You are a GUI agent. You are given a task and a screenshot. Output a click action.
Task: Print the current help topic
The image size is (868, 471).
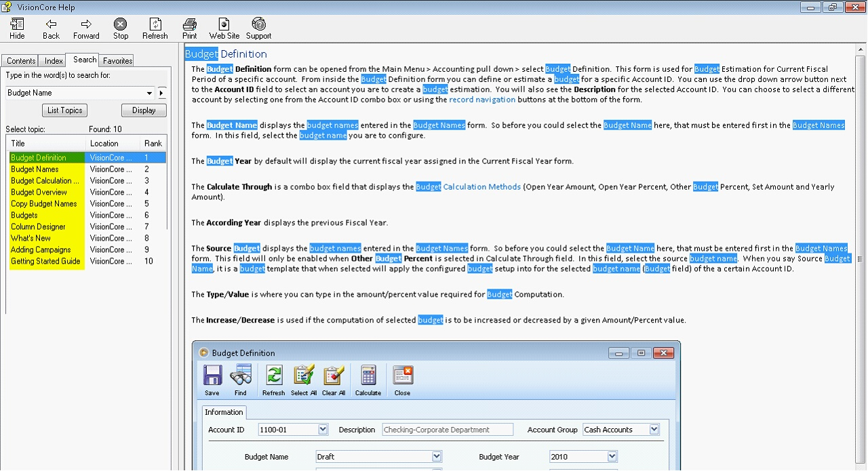click(x=190, y=28)
